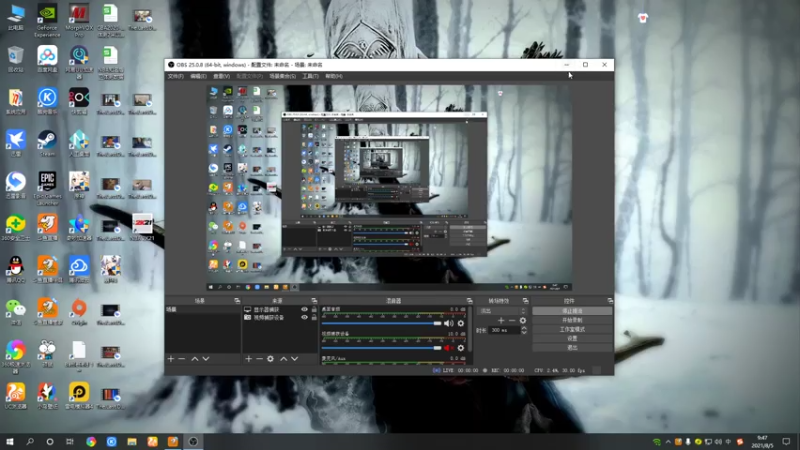This screenshot has width=800, height=450.
Task: Hide the display capture source eye icon
Action: click(x=305, y=310)
